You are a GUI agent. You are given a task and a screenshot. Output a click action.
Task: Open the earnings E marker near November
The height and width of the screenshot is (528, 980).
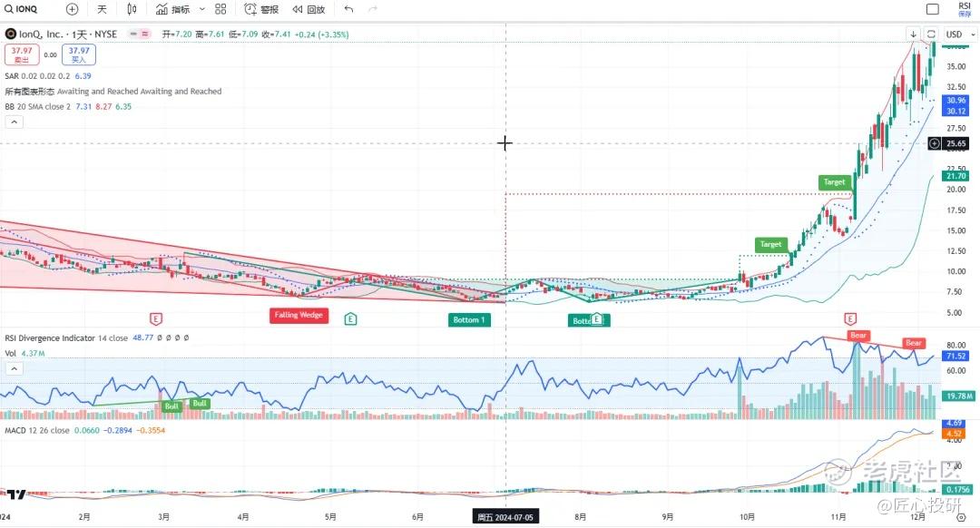(850, 318)
